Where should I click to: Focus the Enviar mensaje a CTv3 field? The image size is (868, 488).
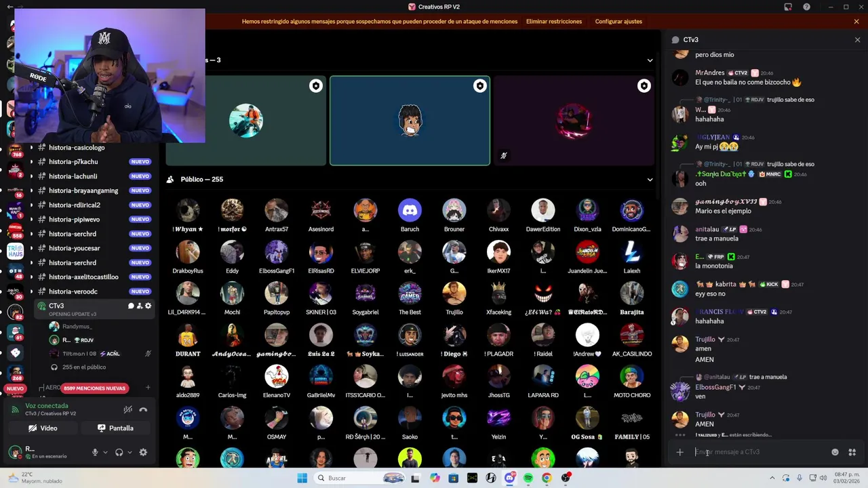click(759, 452)
